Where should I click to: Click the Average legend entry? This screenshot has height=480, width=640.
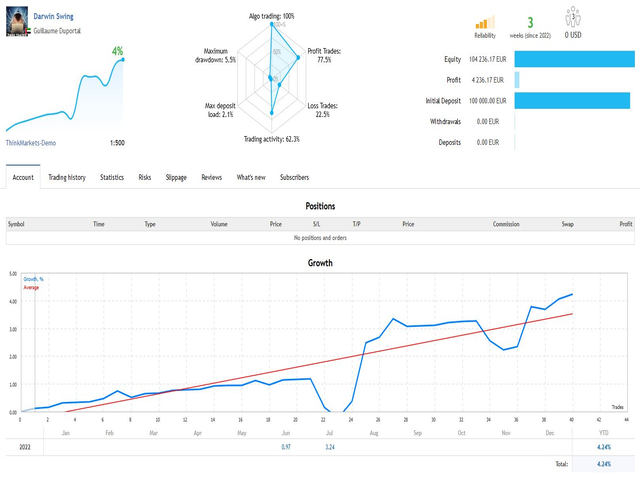pyautogui.click(x=31, y=287)
